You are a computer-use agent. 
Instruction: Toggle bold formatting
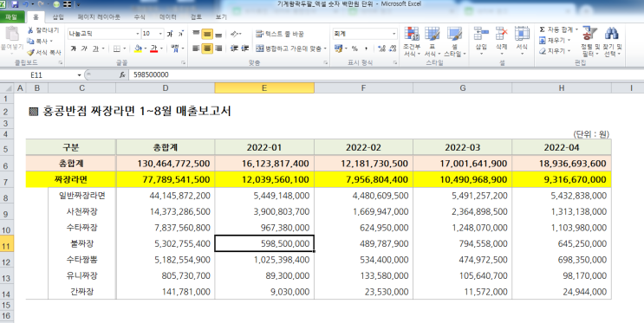pyautogui.click(x=73, y=48)
